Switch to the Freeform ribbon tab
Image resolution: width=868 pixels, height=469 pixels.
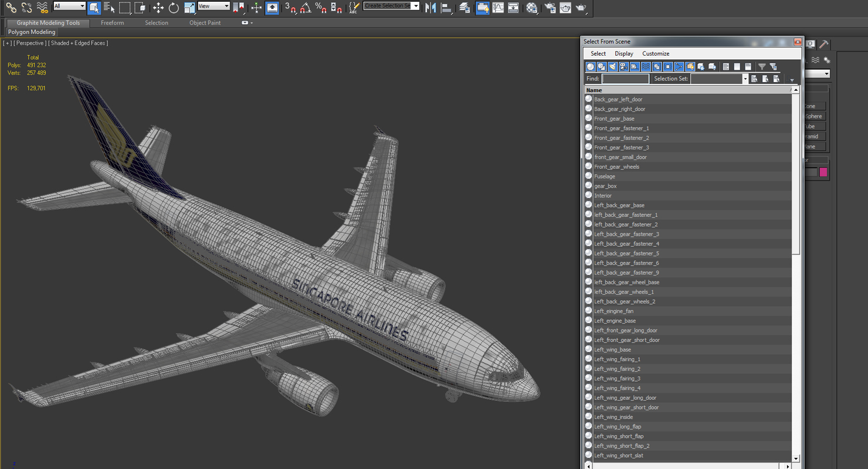pos(112,23)
